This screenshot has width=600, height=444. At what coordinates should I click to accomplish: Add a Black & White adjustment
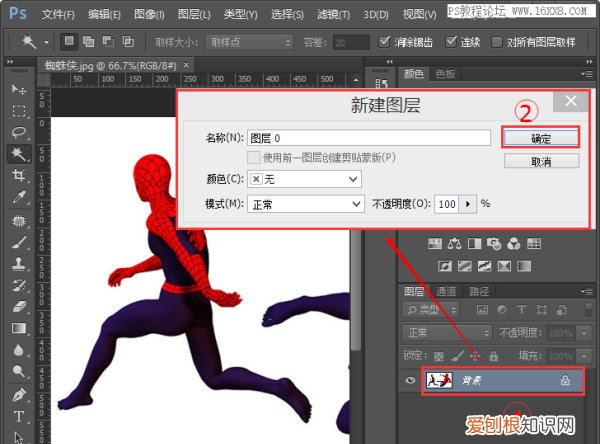[474, 244]
